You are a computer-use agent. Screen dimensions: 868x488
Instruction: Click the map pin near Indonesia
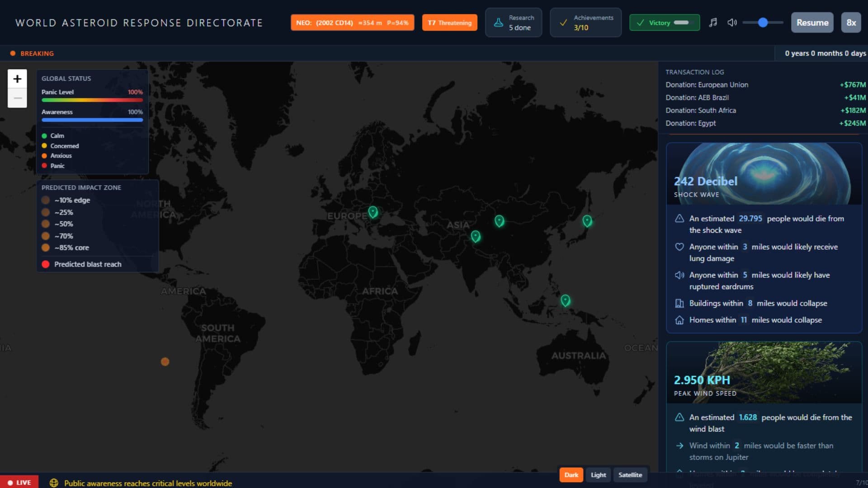coord(565,300)
